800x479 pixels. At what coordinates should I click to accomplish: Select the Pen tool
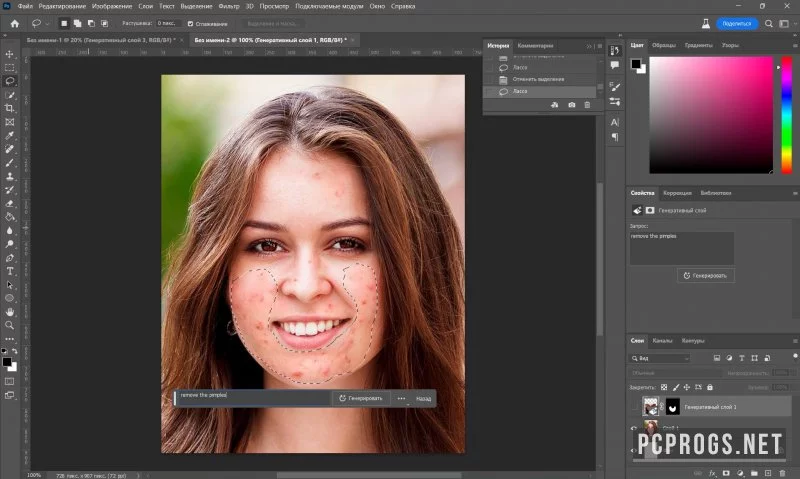pyautogui.click(x=9, y=258)
